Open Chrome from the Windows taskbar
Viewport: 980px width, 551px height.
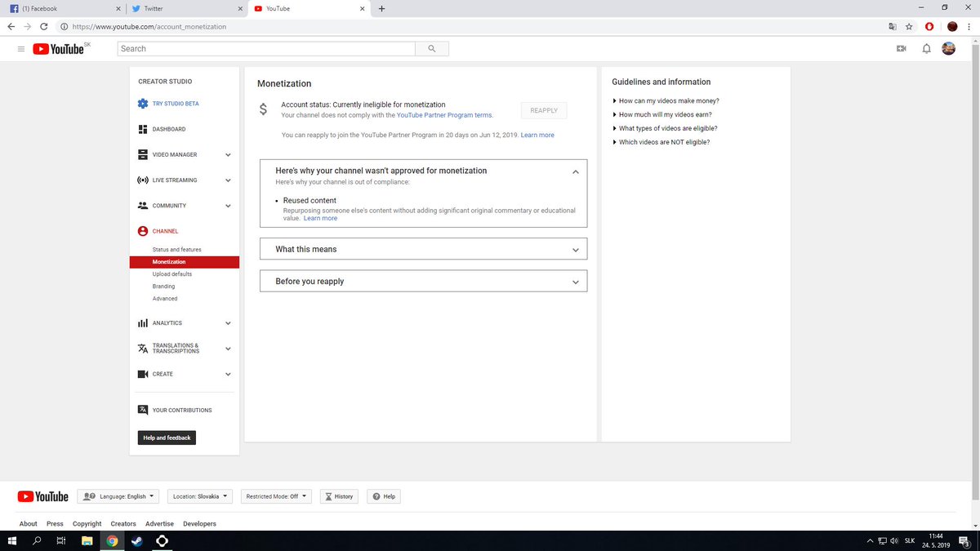(112, 540)
